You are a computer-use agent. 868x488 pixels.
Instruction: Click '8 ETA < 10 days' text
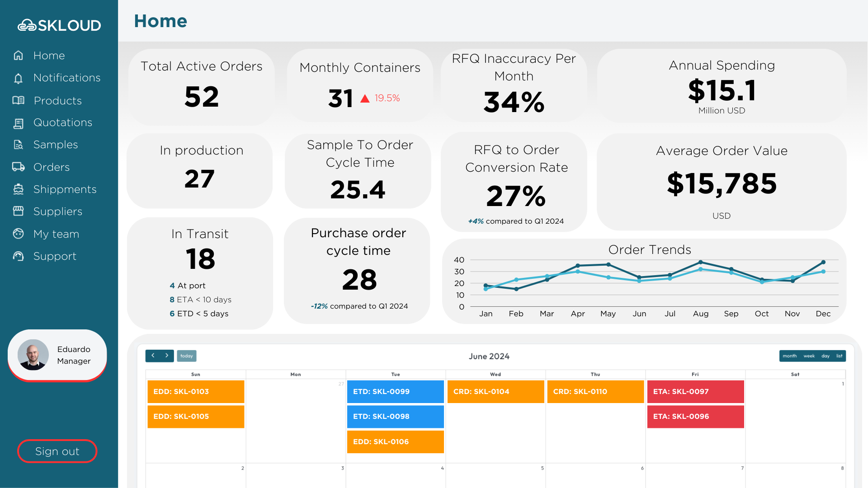201,300
